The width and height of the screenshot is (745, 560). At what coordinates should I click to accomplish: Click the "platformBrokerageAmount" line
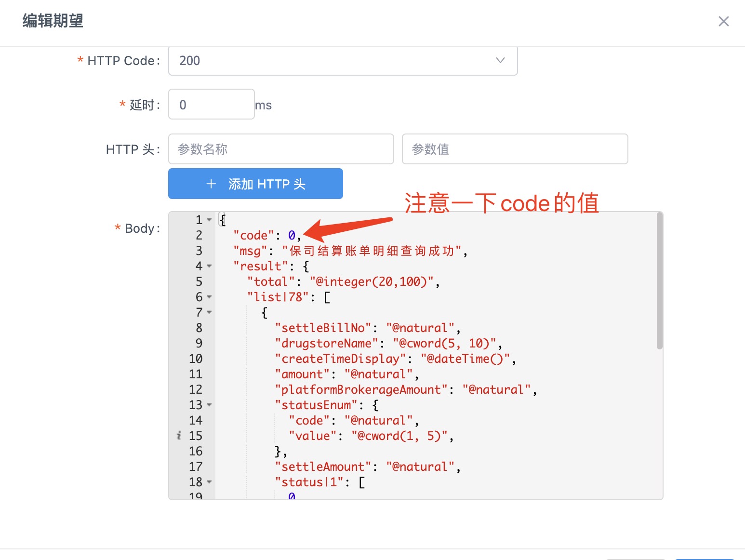click(406, 389)
